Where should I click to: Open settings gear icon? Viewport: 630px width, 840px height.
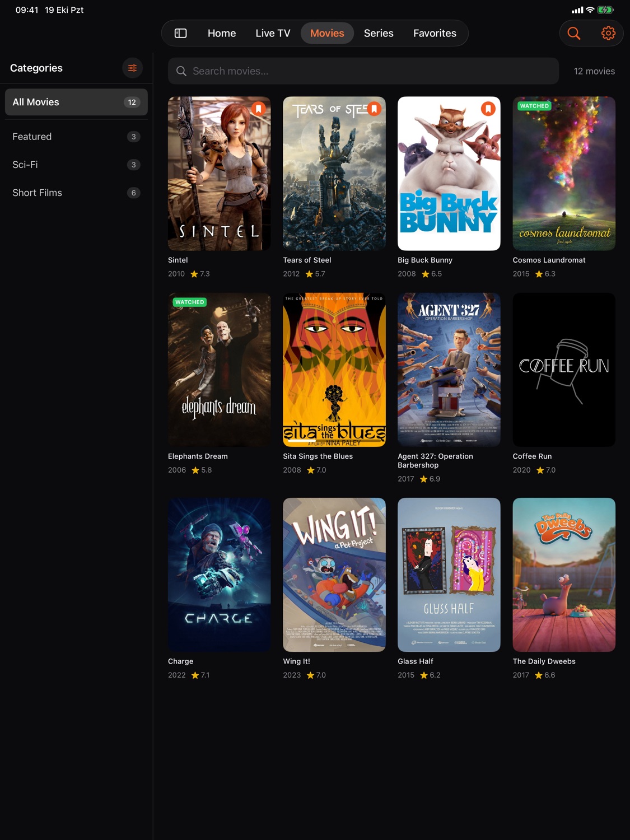tap(608, 33)
